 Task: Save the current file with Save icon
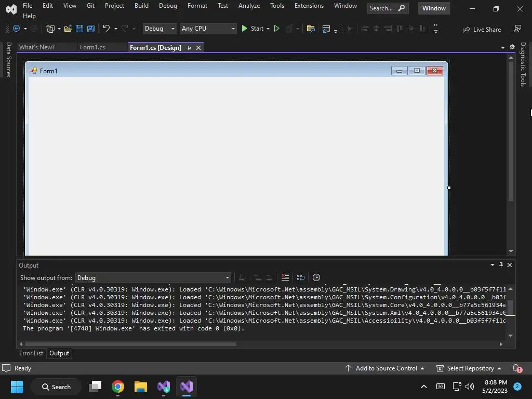pos(79,29)
